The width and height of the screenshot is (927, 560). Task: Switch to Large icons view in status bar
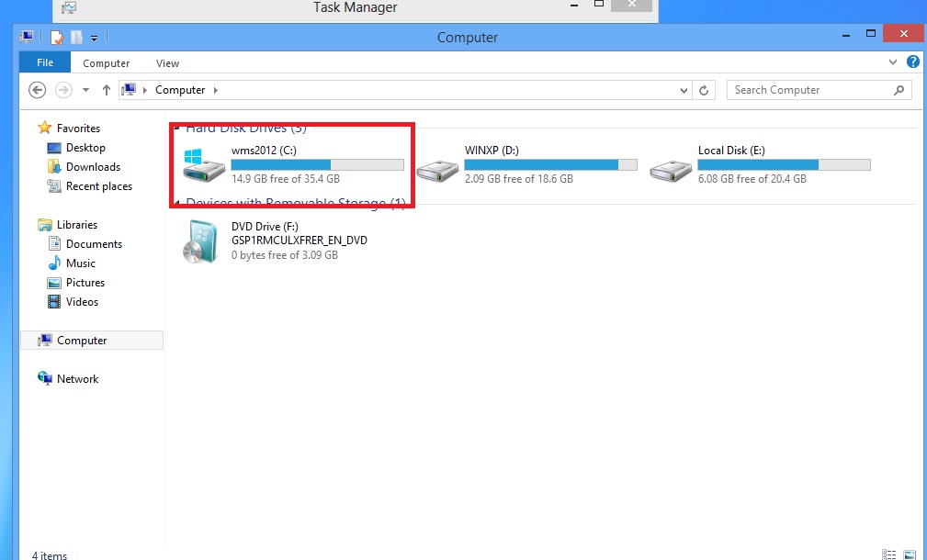click(910, 554)
